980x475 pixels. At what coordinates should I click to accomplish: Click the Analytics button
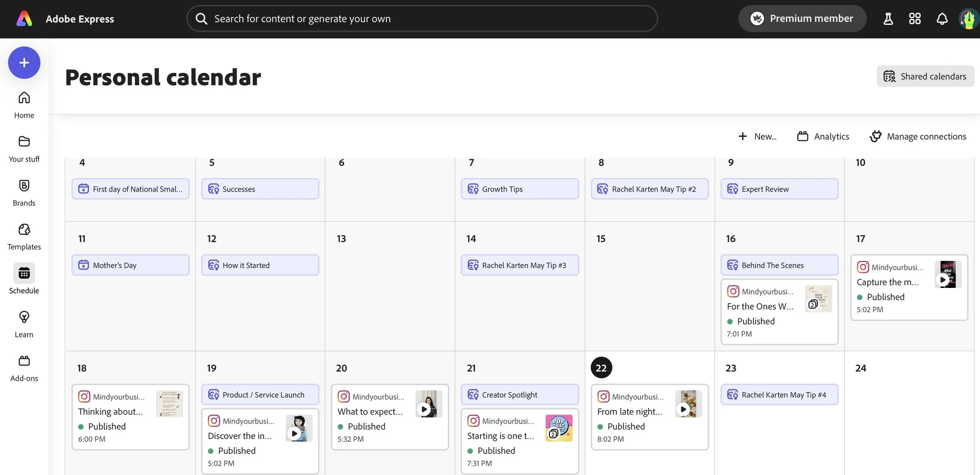pos(823,136)
